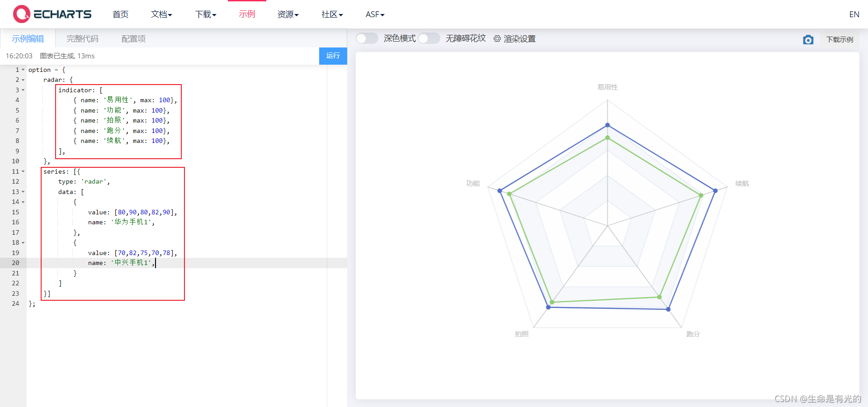
Task: Click the blue data point on 功能 axis
Action: tap(500, 191)
